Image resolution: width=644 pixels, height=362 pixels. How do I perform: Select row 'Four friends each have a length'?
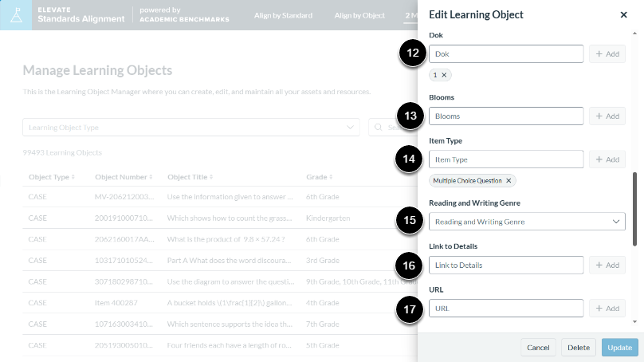tap(220, 345)
